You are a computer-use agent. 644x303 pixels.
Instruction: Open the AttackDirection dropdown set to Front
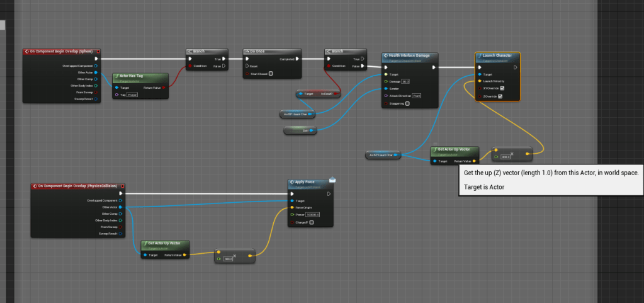(x=416, y=95)
